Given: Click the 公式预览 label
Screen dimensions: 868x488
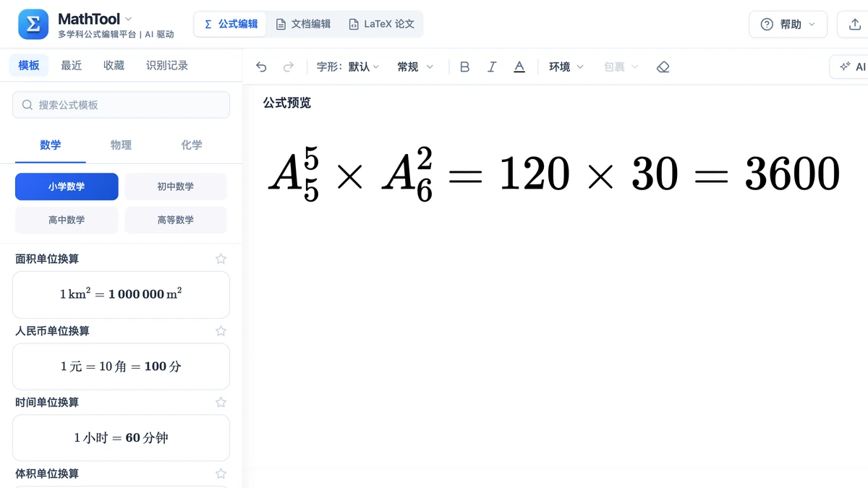Looking at the screenshot, I should pos(287,103).
